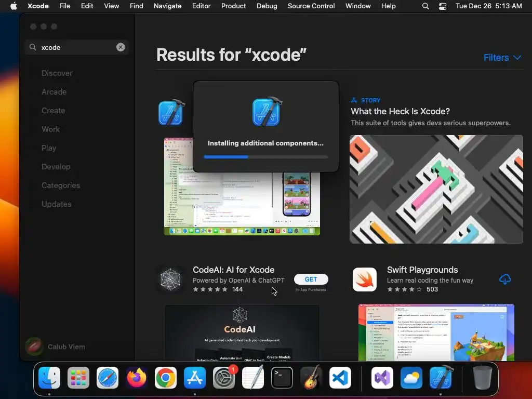532x399 pixels.
Task: Click the Spotlight search icon
Action: pos(425,6)
